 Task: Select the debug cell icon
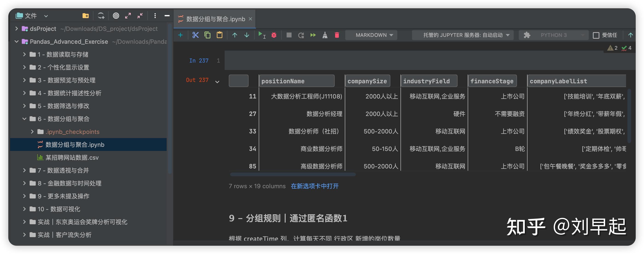point(274,35)
